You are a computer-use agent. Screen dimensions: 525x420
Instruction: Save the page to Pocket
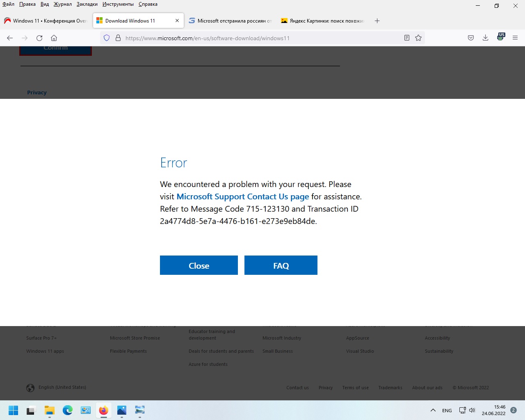471,38
